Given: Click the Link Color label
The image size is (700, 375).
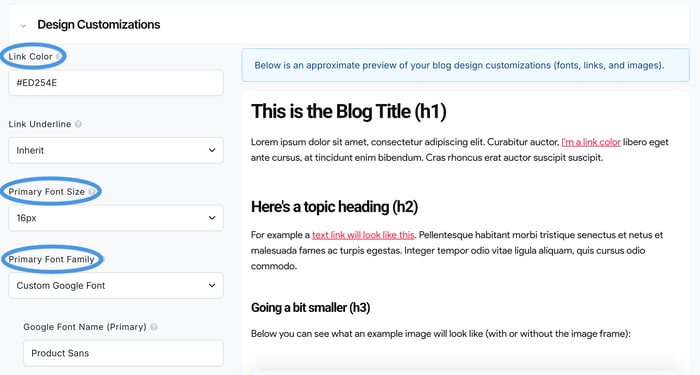Looking at the screenshot, I should tap(30, 57).
